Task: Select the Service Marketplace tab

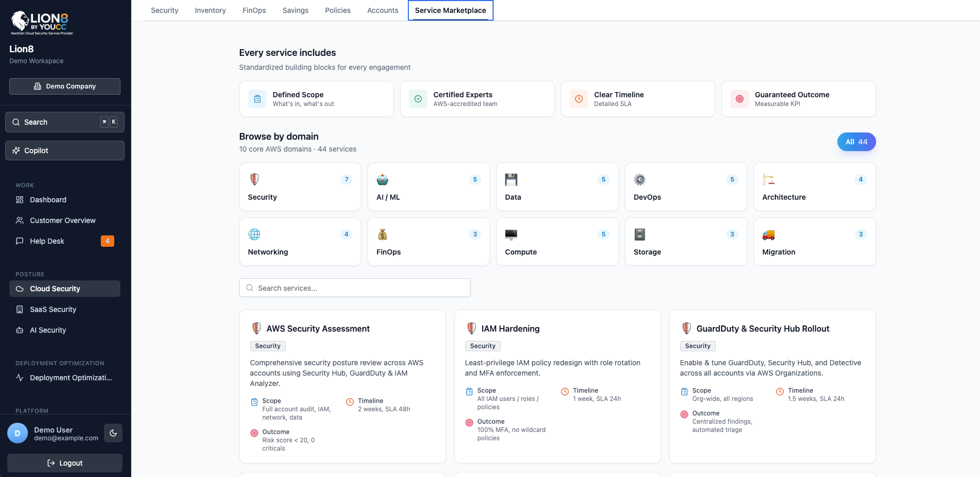Action: point(451,10)
